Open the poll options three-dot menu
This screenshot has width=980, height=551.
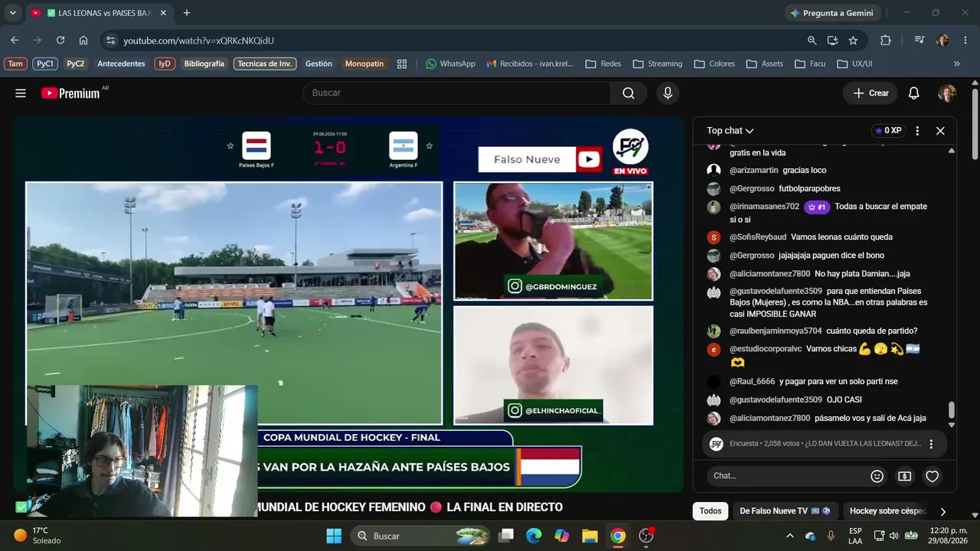[x=931, y=444]
